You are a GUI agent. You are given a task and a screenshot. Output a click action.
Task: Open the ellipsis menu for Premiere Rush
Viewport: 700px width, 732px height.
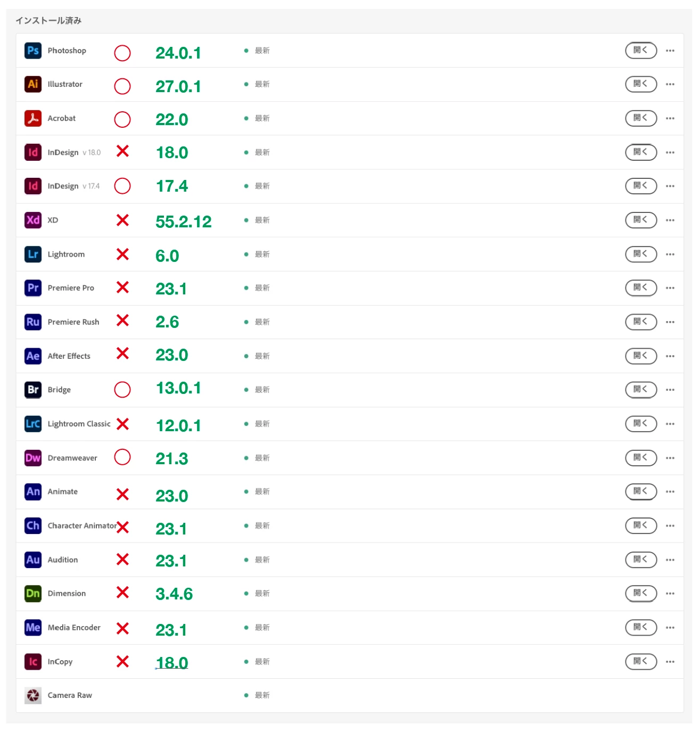[670, 322]
